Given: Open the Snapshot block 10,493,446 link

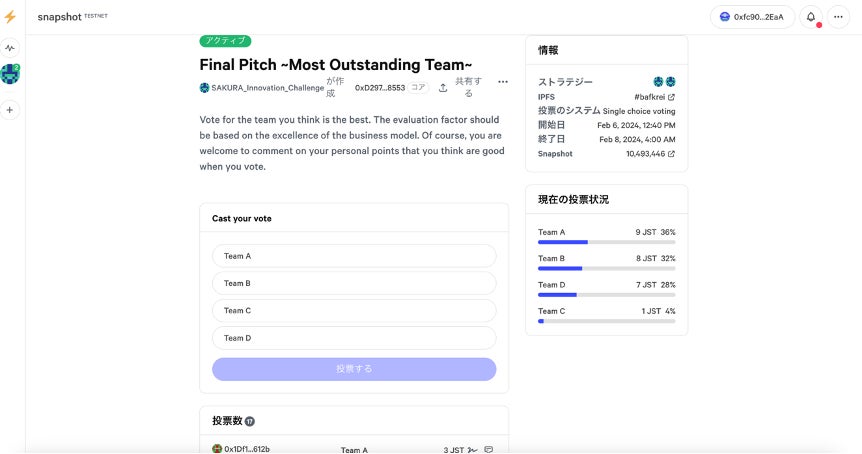Looking at the screenshot, I should pos(650,154).
